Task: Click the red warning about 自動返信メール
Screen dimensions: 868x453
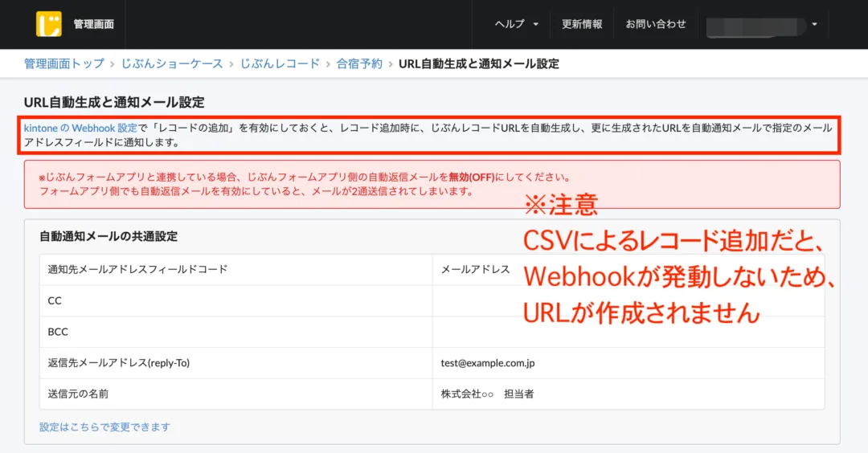Action: [x=432, y=184]
